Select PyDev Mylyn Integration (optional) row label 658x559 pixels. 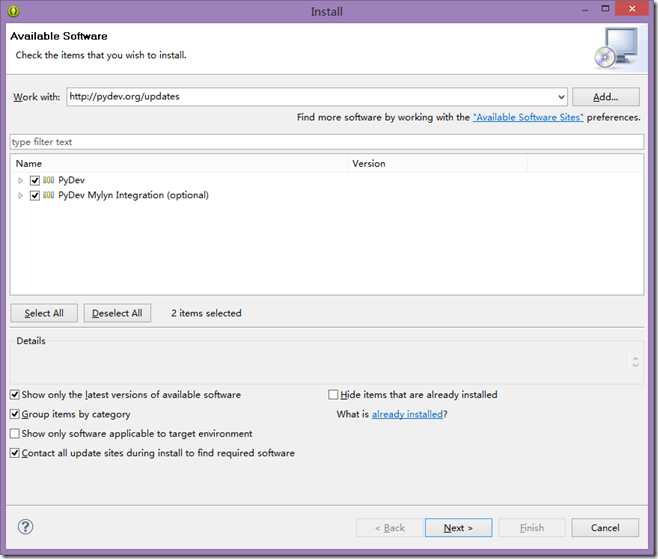(133, 195)
